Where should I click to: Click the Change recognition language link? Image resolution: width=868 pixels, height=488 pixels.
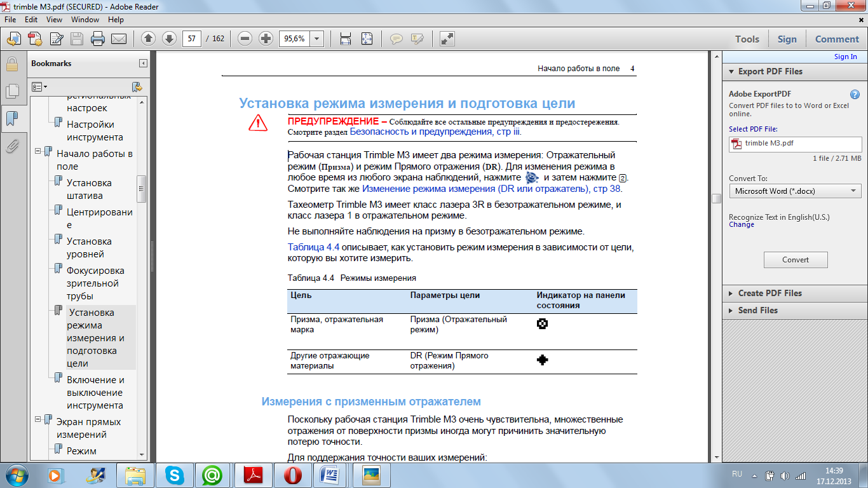[742, 224]
